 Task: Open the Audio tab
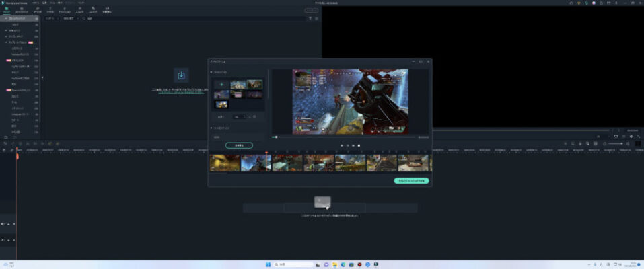point(38,10)
